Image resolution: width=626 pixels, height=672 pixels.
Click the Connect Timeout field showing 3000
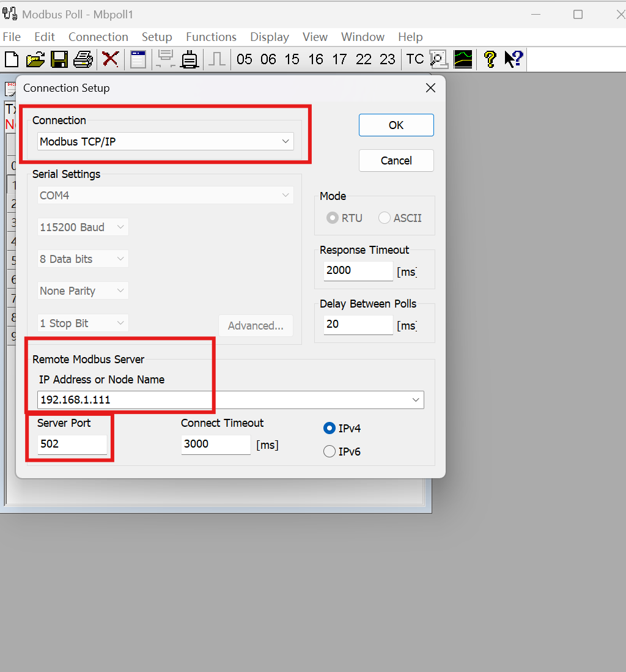point(216,445)
